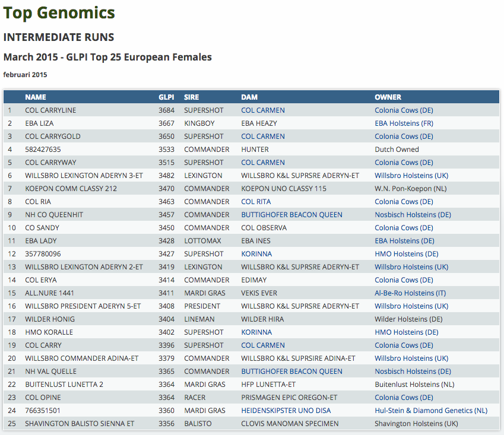Open Colonia Cows link in COL OPINE row
This screenshot has height=435, width=504.
click(x=404, y=398)
